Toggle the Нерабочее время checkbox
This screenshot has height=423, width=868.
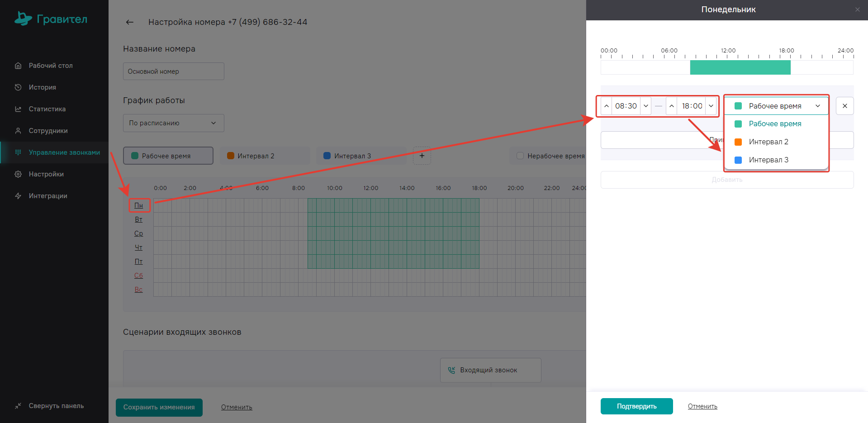tap(520, 156)
